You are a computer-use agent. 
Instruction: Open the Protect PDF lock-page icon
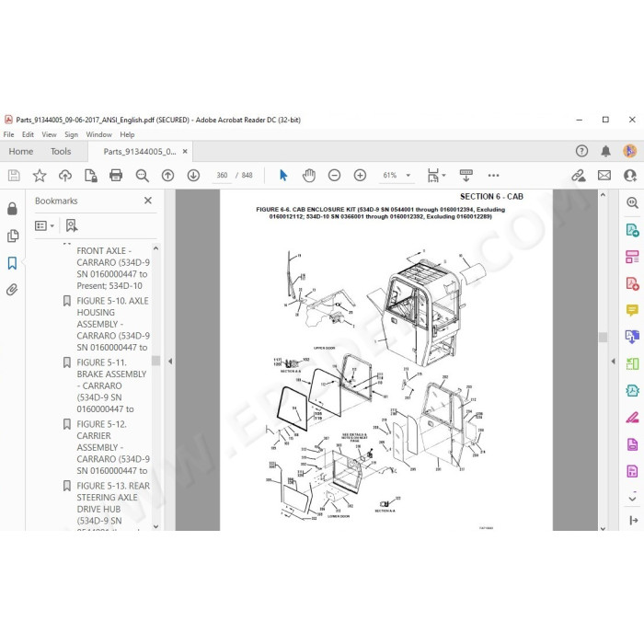click(90, 176)
